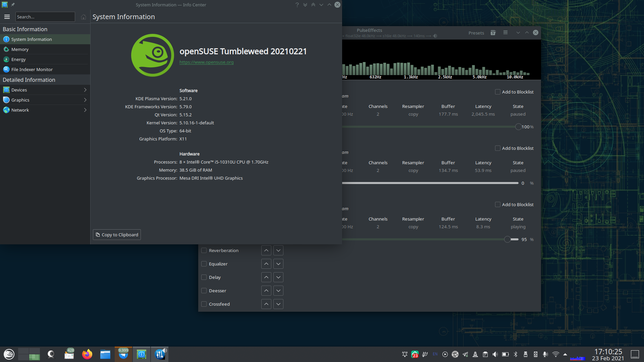The height and width of the screenshot is (362, 644).
Task: Open Presets in PulseEffects
Action: (x=476, y=33)
